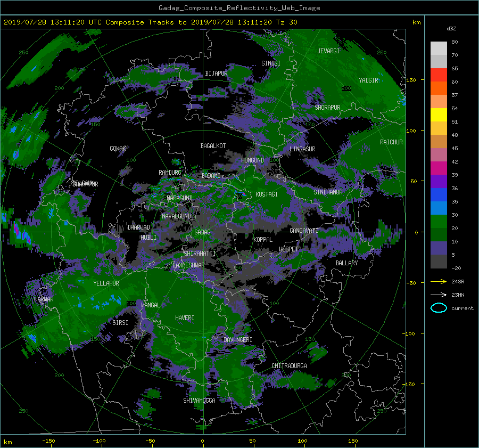Screen dimensions: 479x448
Task: Click the SHIVAMOGGA city label
Action: click(x=199, y=400)
